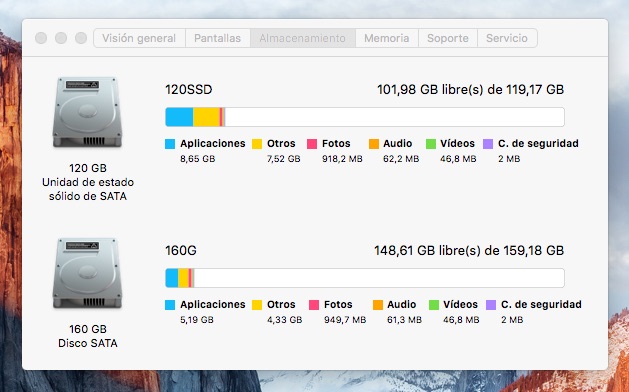
Task: Click the free space area of 160G bar
Action: point(379,278)
